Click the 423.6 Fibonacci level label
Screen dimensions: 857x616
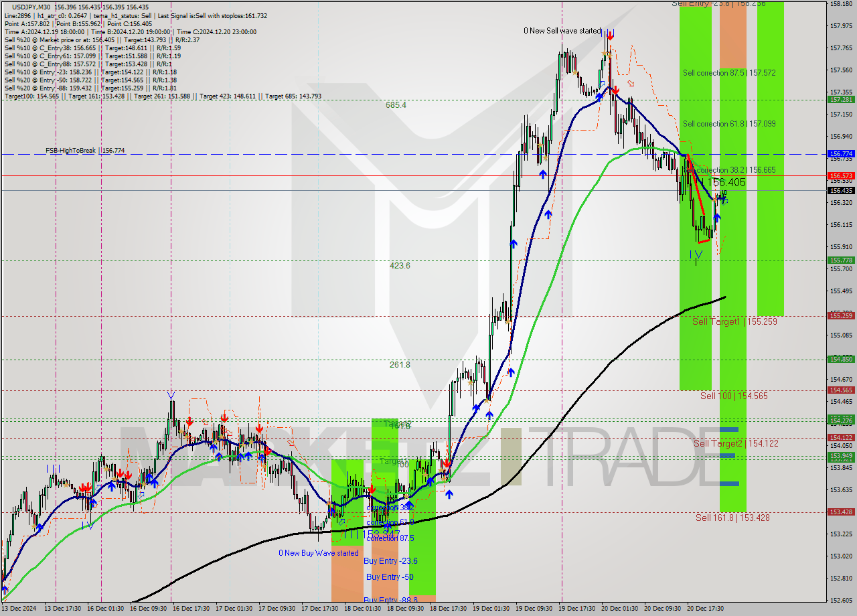(x=400, y=266)
